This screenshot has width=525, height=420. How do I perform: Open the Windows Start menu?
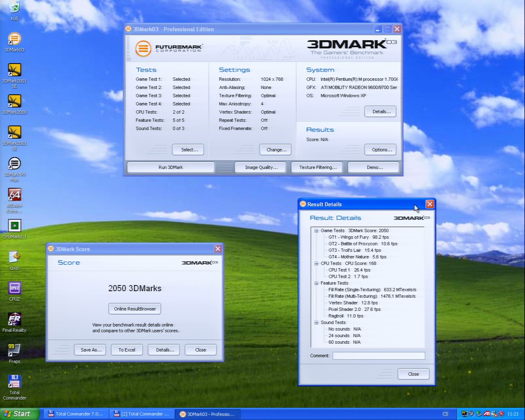pyautogui.click(x=19, y=414)
